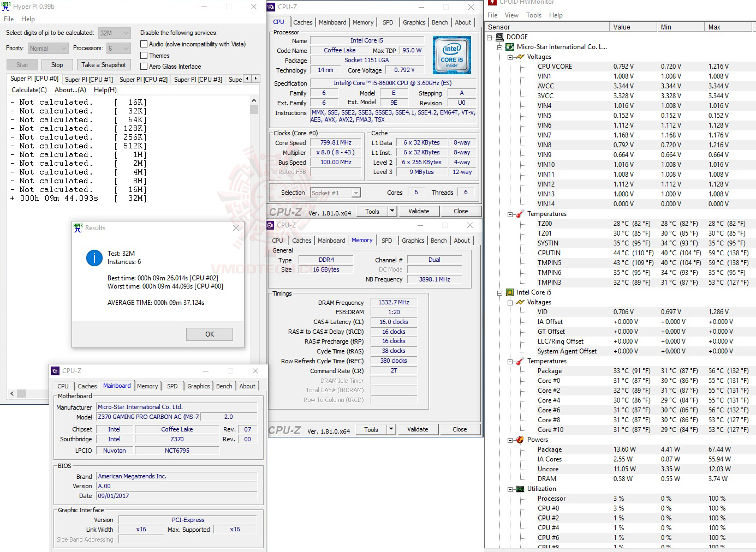Open the Tools menu in HWMonitor
The width and height of the screenshot is (756, 552).
pos(534,15)
